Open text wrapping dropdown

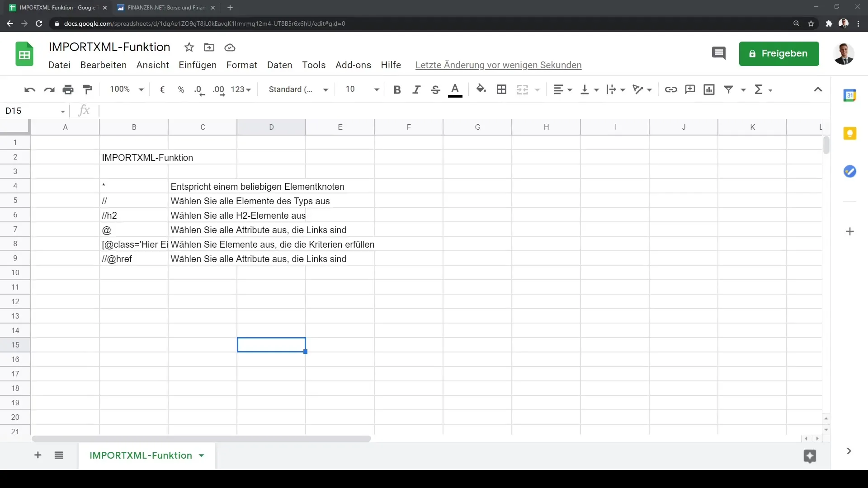[x=616, y=89]
